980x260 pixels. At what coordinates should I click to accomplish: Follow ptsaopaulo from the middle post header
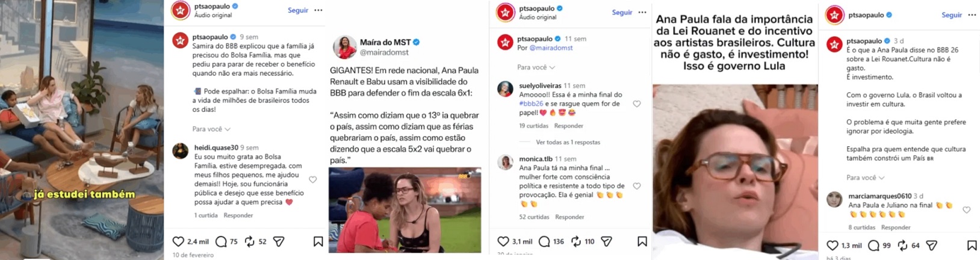coord(622,12)
